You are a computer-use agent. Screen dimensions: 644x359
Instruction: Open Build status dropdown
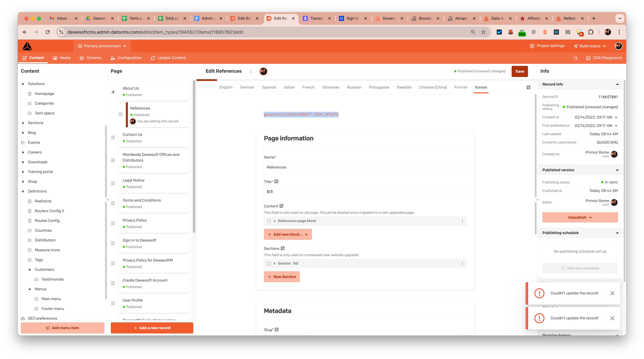(x=590, y=46)
